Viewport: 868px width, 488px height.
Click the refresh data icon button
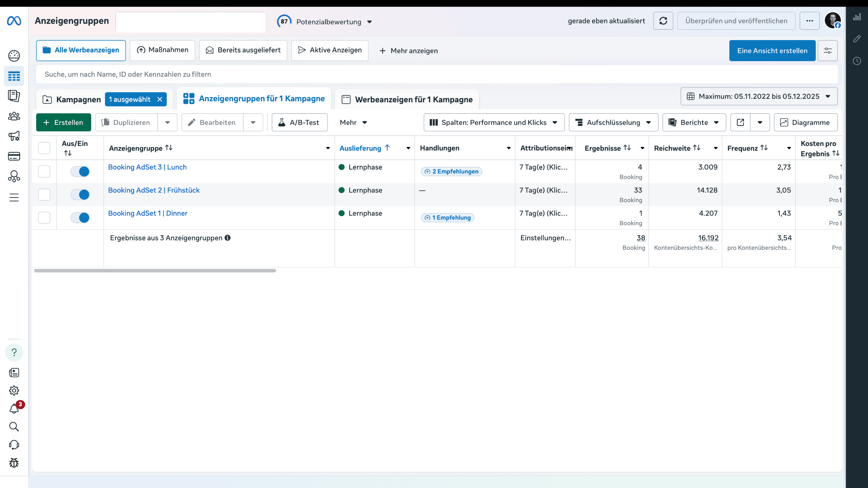click(x=663, y=21)
